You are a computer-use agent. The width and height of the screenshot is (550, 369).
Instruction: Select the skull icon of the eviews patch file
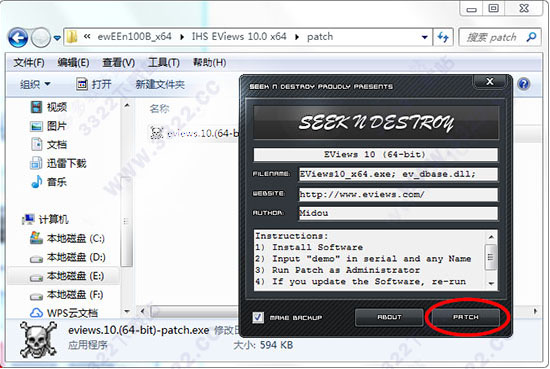[156, 133]
